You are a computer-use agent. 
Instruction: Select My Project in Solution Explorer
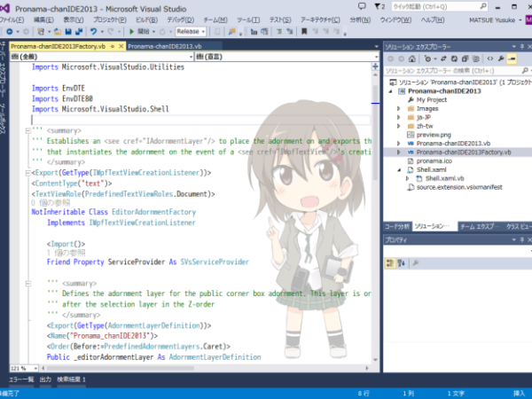point(432,99)
